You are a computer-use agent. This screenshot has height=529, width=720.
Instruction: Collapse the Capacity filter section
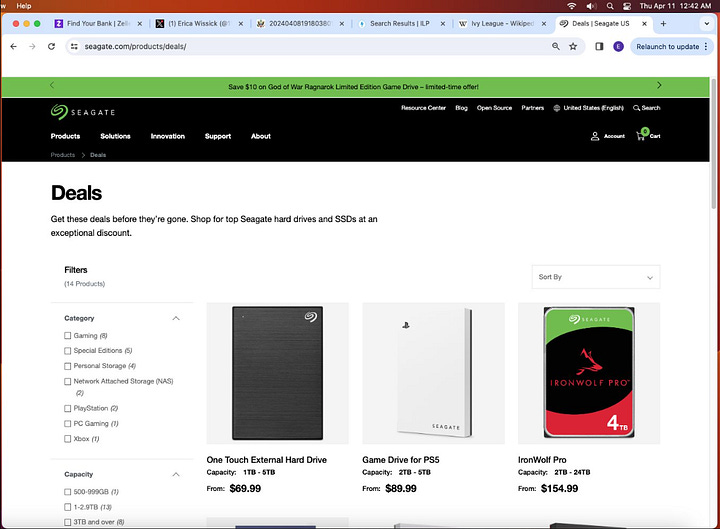coord(176,474)
